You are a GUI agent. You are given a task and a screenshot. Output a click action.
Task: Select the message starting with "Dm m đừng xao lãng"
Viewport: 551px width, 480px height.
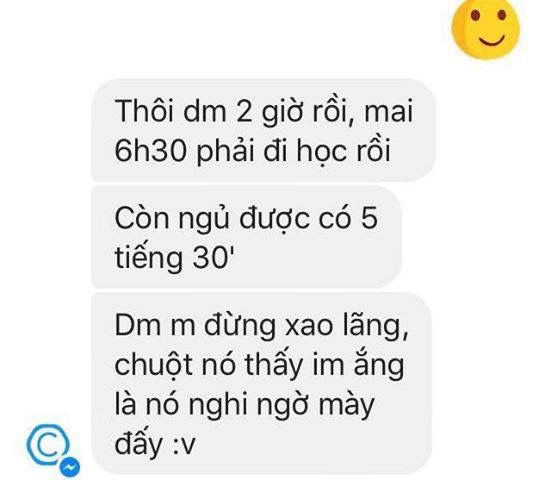pos(261,383)
